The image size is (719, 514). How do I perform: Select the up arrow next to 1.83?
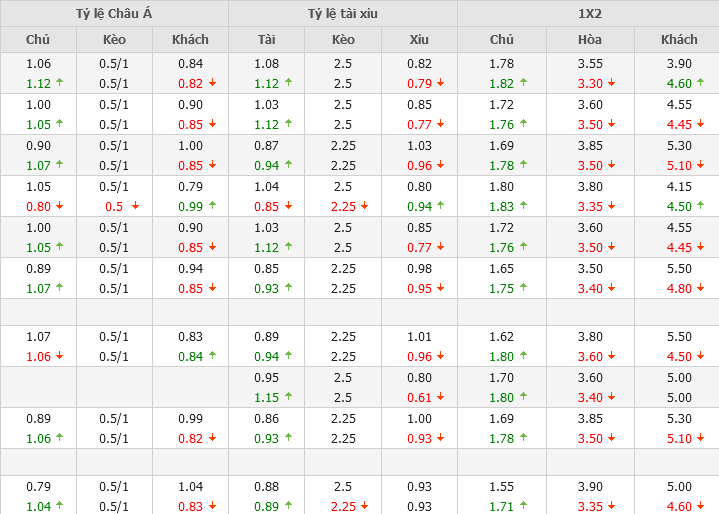[523, 207]
